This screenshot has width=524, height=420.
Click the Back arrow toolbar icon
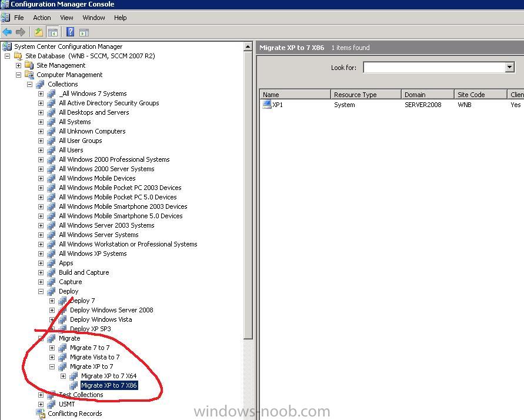[7, 32]
